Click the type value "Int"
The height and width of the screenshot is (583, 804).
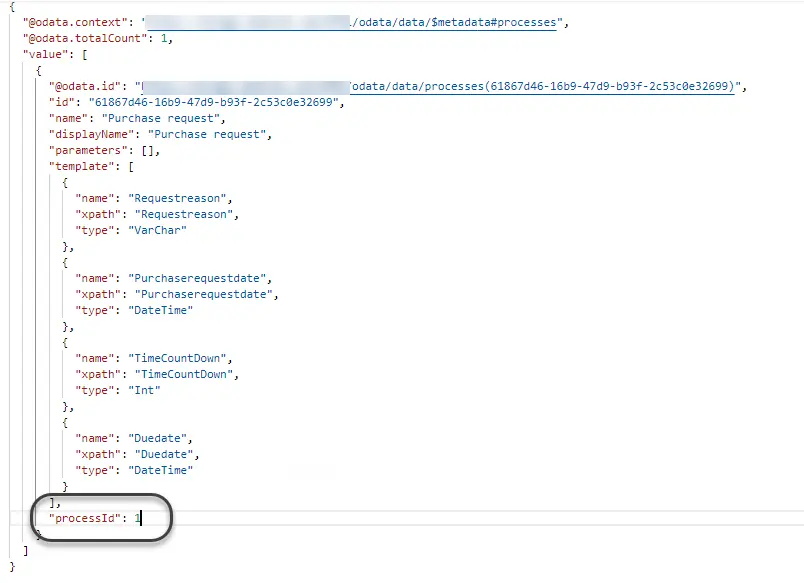pos(144,390)
